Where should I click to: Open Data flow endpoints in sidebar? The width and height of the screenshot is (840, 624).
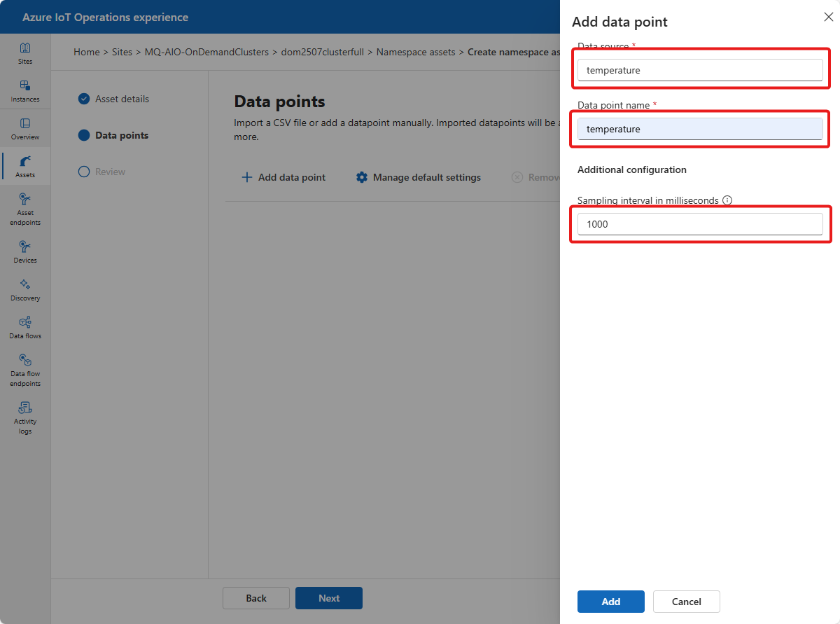tap(25, 370)
